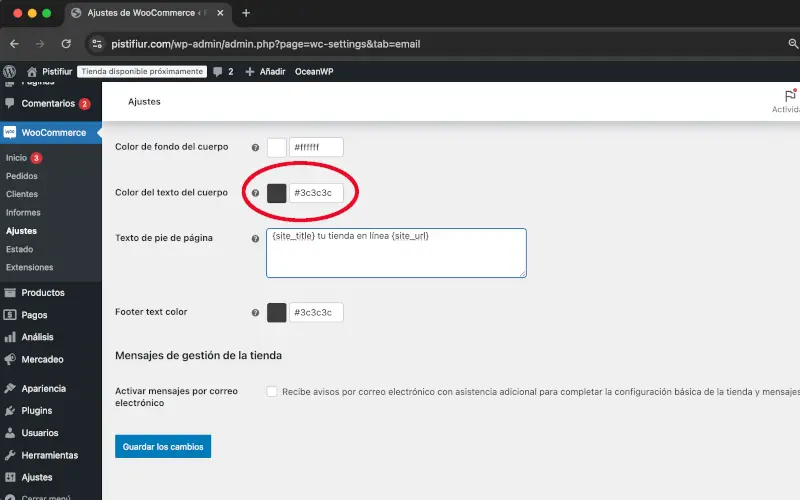
Task: Close the Ajustes de WooCommerce tab
Action: click(x=220, y=13)
